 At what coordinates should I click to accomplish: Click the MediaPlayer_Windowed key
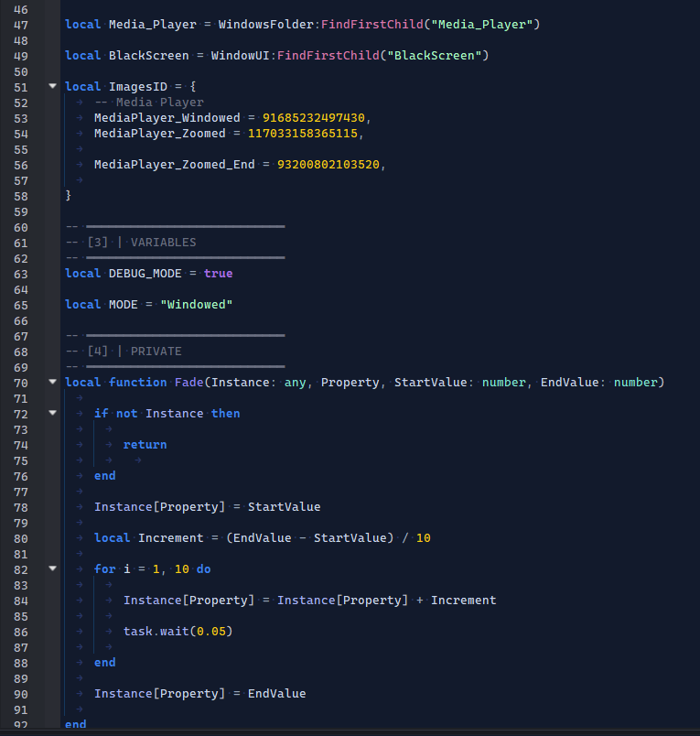[x=167, y=117]
